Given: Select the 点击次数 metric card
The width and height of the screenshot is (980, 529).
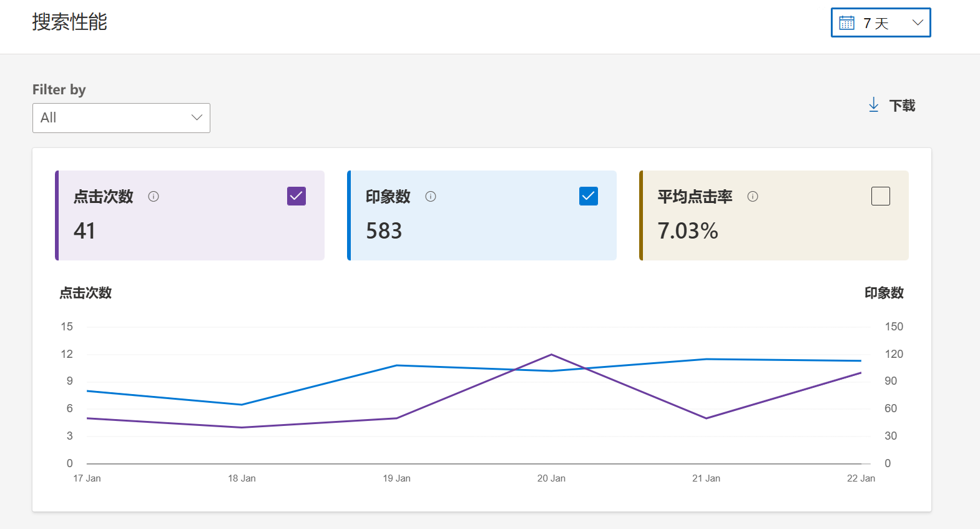Looking at the screenshot, I should [190, 215].
